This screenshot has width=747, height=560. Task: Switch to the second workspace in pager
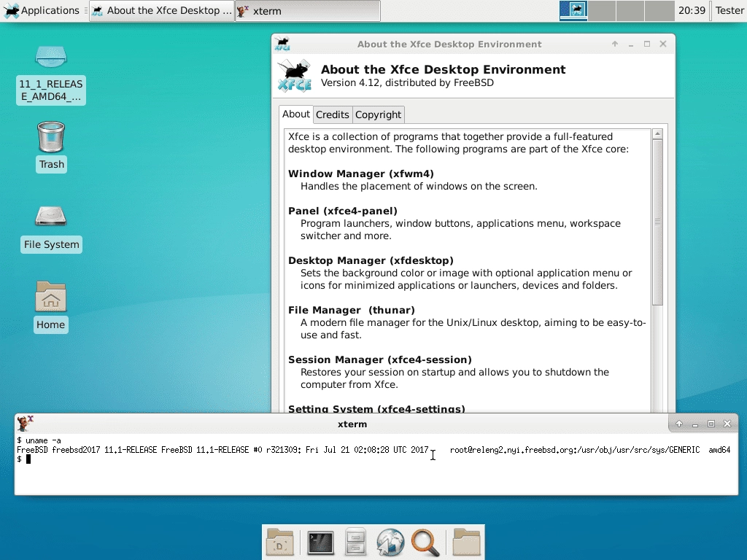pos(602,10)
